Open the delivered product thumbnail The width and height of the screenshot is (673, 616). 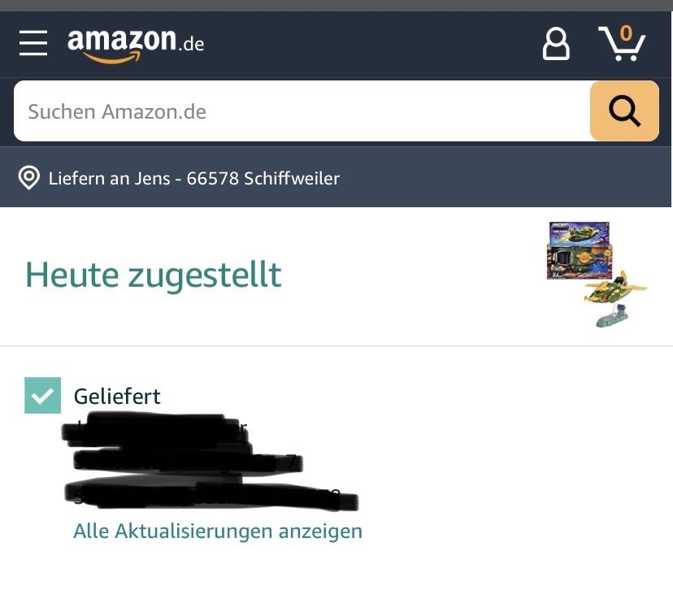597,275
